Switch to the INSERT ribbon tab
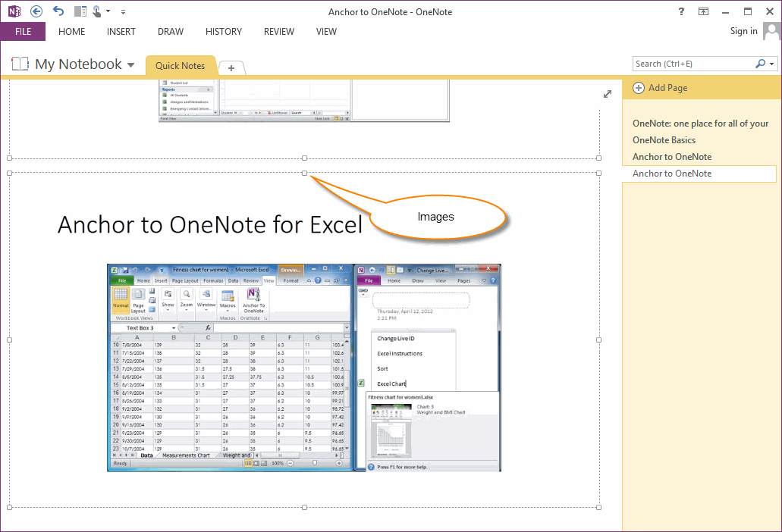Screen dimensions: 782x532 pos(121,31)
